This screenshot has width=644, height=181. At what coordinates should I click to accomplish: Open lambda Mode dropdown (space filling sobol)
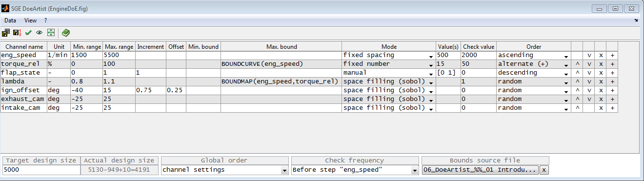click(388, 81)
